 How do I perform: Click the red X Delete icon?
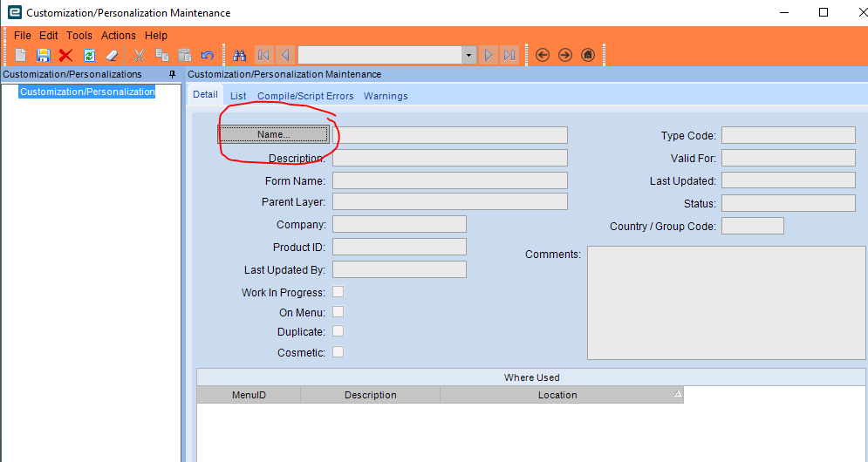[66, 55]
